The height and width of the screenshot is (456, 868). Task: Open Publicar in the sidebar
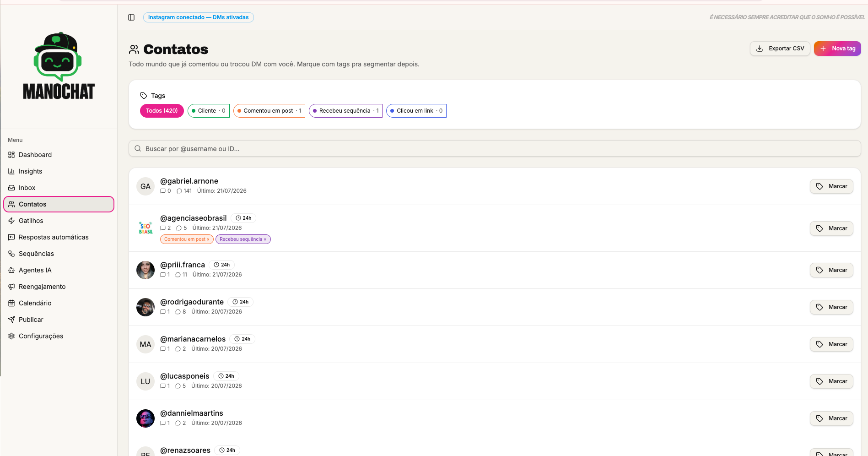[x=59, y=320]
